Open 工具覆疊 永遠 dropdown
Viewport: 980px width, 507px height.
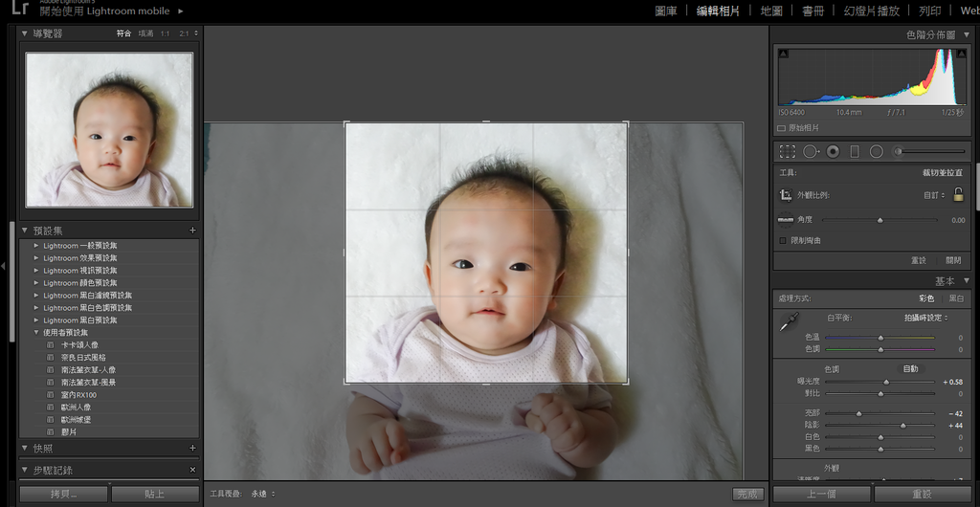263,494
